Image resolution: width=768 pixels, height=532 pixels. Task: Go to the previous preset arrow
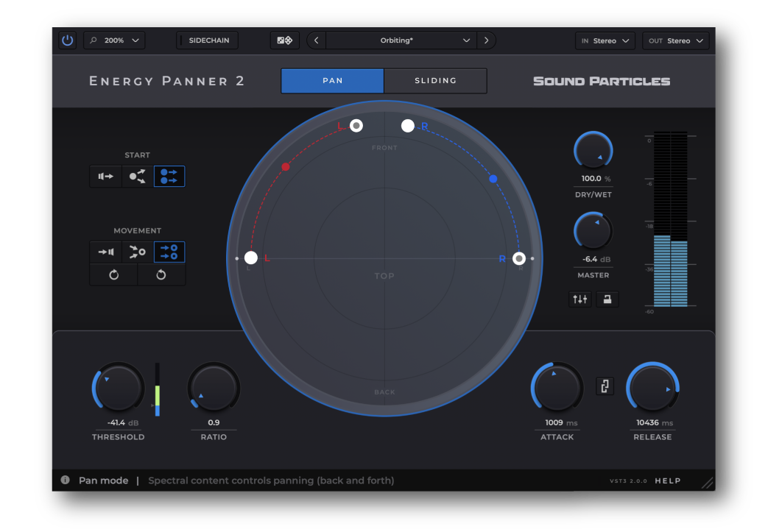point(317,40)
